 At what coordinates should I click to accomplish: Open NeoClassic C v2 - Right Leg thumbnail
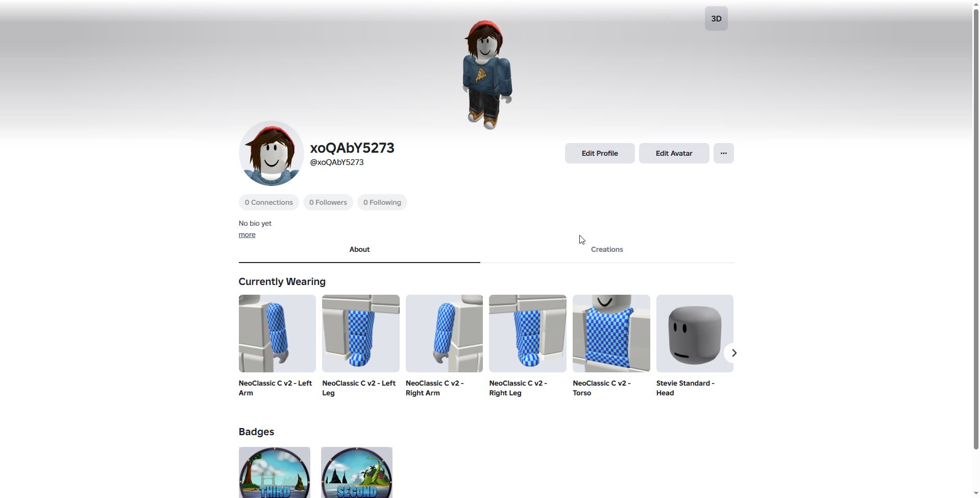(528, 334)
